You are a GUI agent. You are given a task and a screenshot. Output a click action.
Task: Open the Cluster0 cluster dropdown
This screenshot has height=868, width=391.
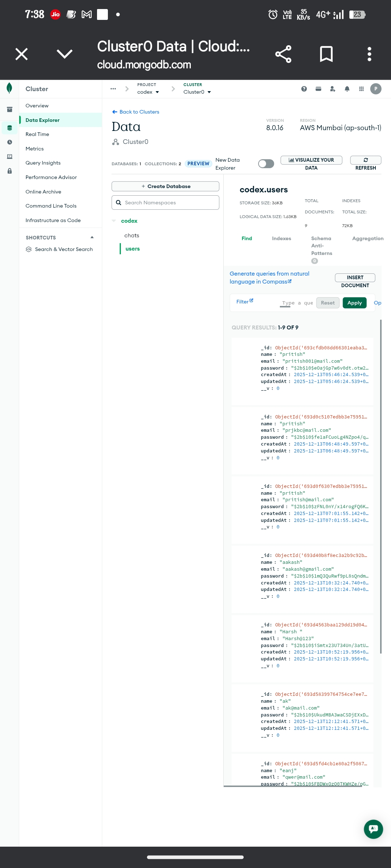coord(197,92)
